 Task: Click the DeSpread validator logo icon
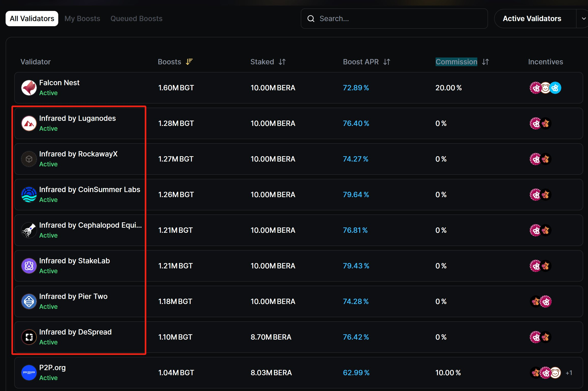(x=29, y=337)
